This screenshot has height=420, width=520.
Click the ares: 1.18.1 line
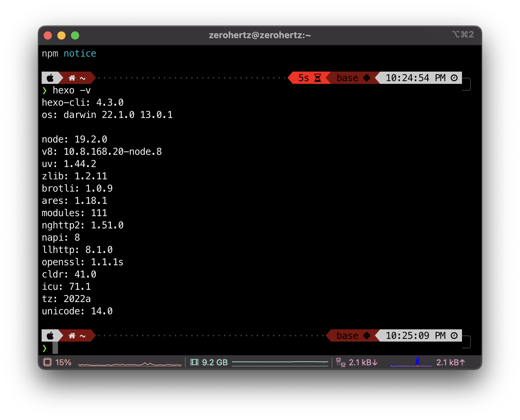(74, 201)
